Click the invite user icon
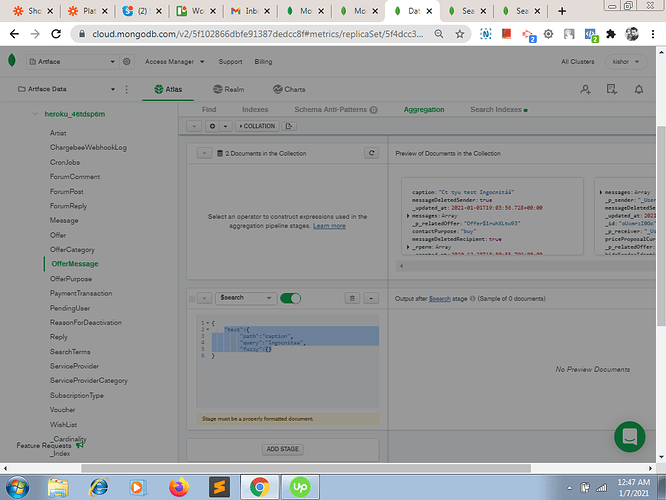Image resolution: width=666 pixels, height=500 pixels. pyautogui.click(x=586, y=90)
